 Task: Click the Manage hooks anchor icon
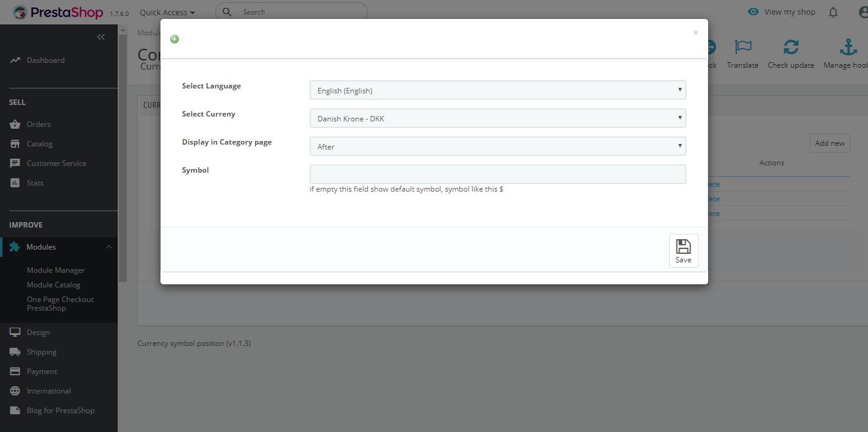848,48
